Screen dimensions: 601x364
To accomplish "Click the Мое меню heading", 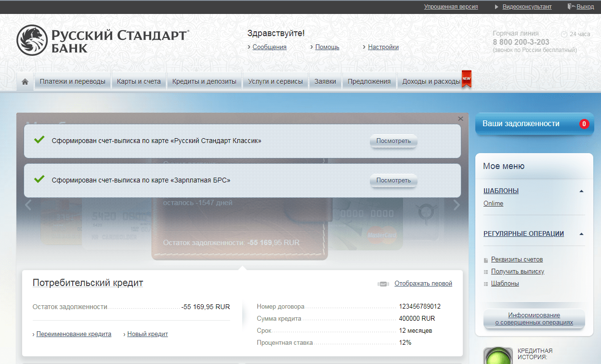I will pyautogui.click(x=504, y=166).
